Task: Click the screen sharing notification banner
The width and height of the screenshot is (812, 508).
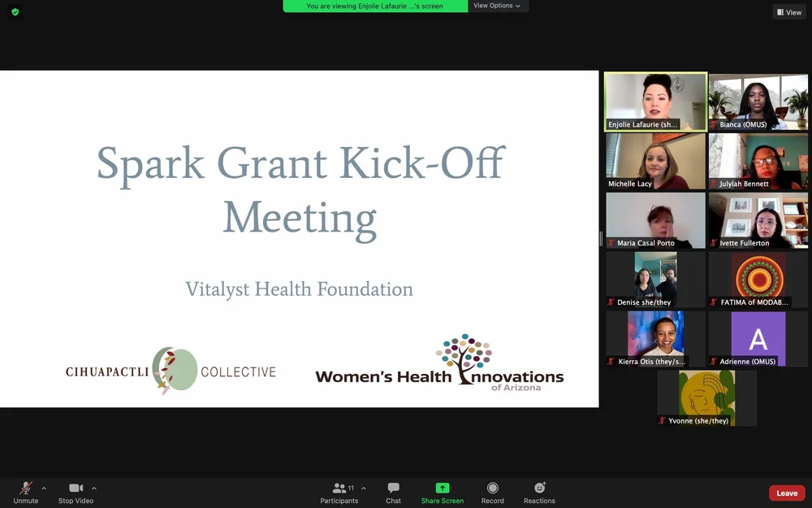Action: pyautogui.click(x=375, y=6)
